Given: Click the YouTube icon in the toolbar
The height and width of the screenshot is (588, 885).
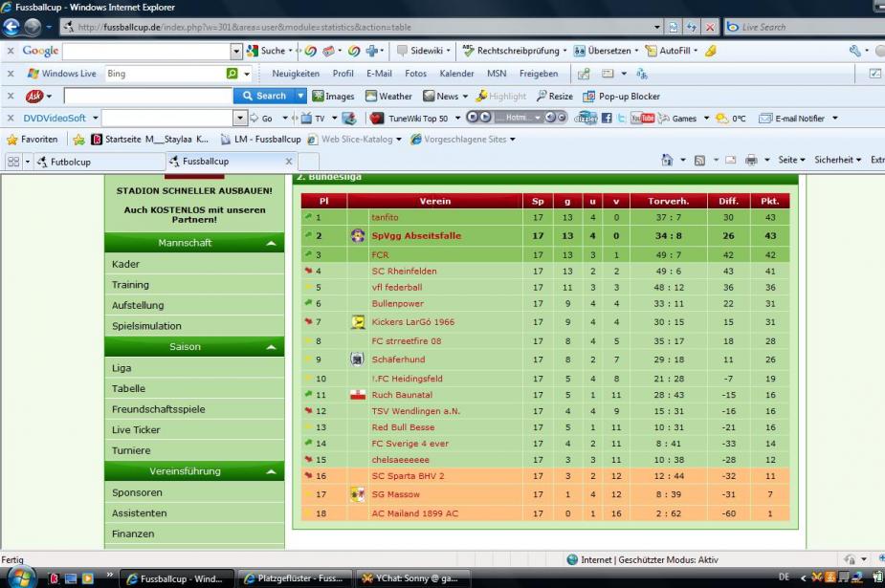Looking at the screenshot, I should point(642,119).
